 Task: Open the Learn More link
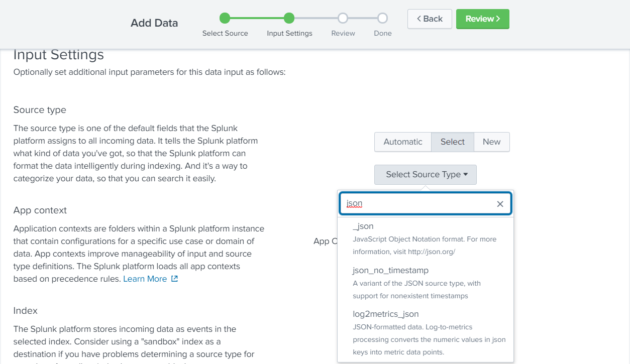pyautogui.click(x=145, y=279)
